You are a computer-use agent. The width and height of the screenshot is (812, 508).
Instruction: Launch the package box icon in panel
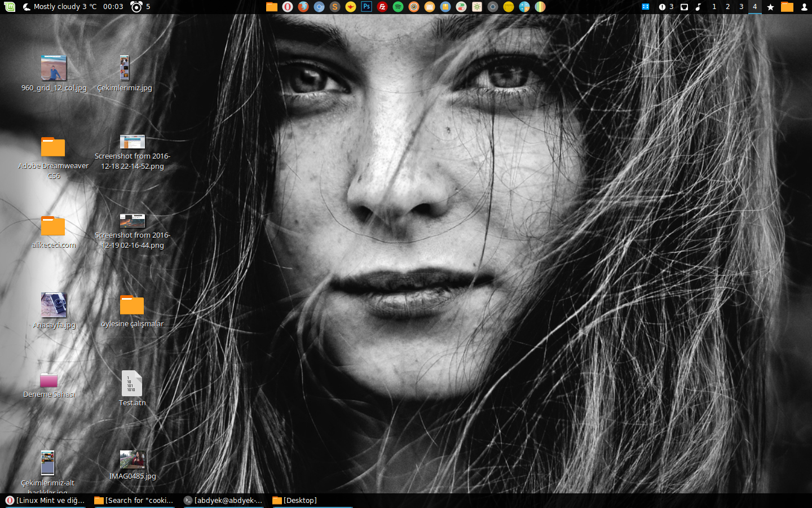click(445, 7)
